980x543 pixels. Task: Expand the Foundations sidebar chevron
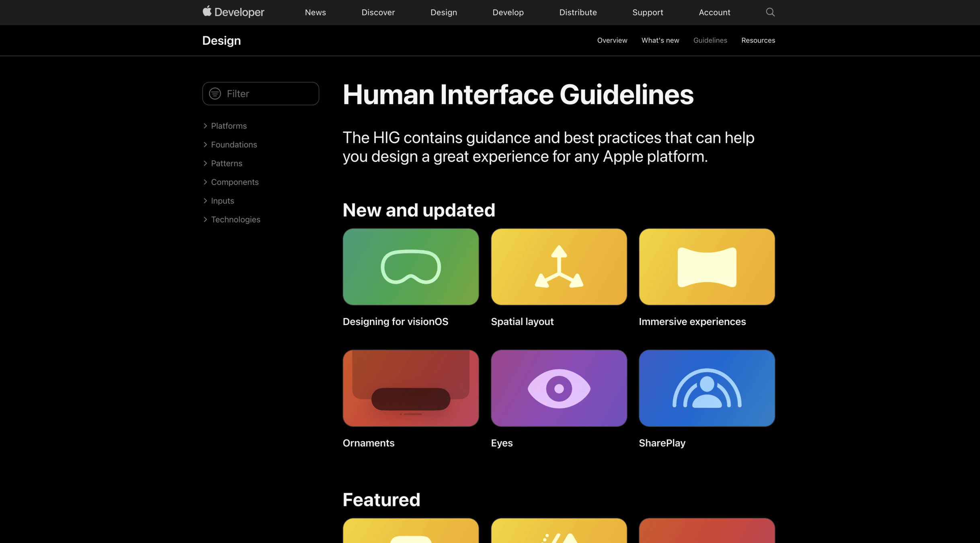point(205,144)
